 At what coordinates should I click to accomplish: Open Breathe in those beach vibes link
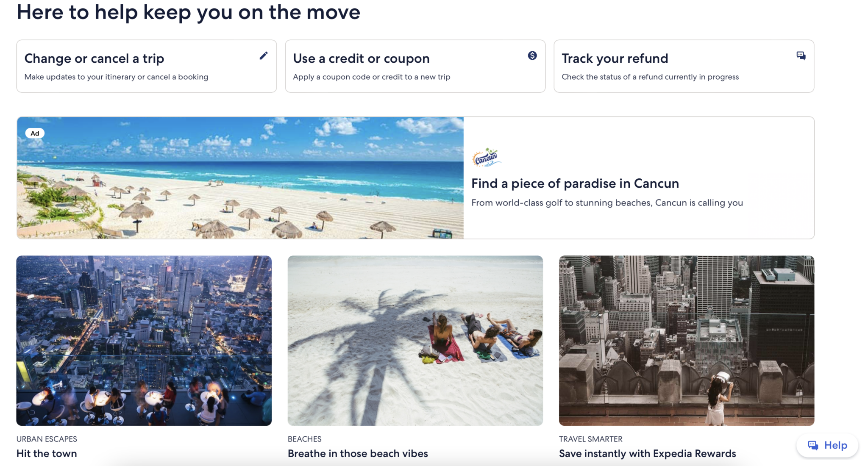coord(357,453)
